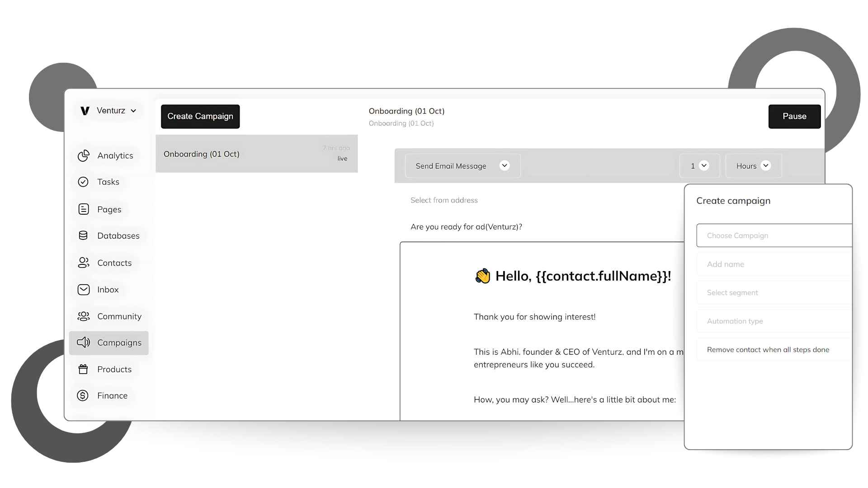868x488 pixels.
Task: Click the Databases cylinder icon
Action: pos(83,235)
